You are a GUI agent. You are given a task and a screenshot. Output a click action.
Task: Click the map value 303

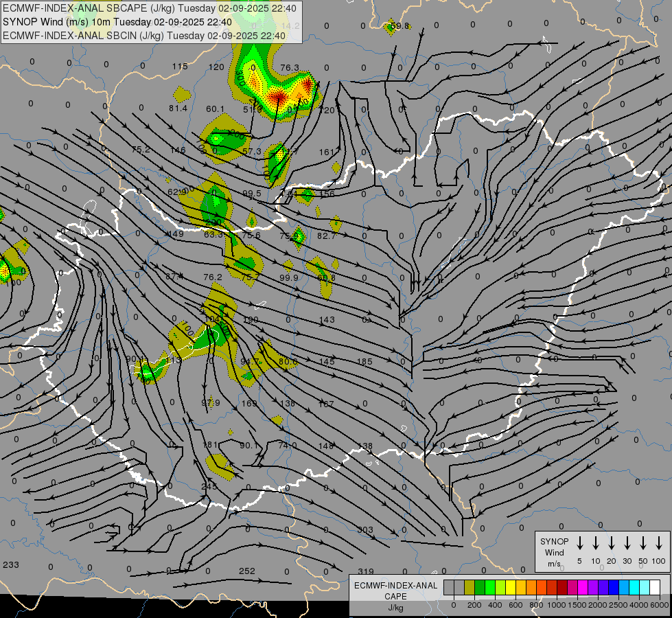pos(365,529)
